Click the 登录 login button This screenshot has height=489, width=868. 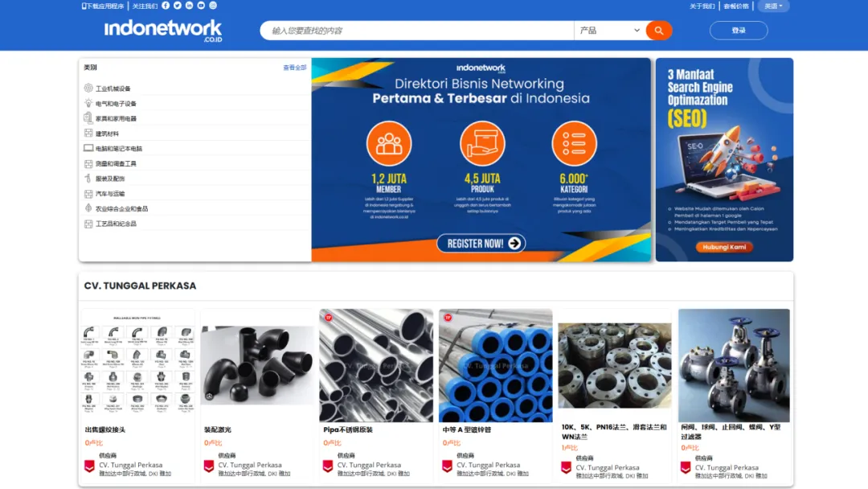(739, 31)
